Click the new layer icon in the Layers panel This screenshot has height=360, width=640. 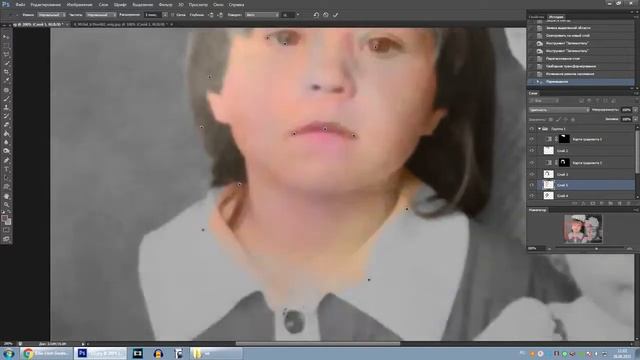point(619,203)
